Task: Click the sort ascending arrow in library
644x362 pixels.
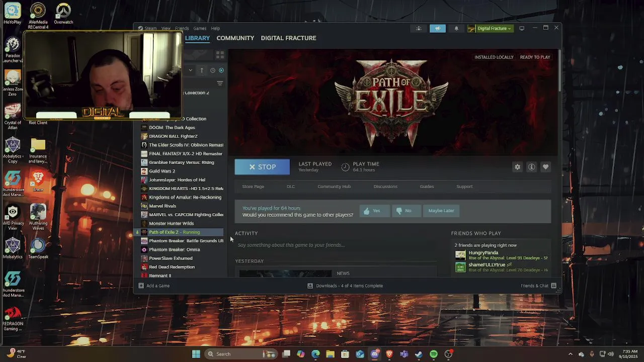Action: (x=202, y=70)
